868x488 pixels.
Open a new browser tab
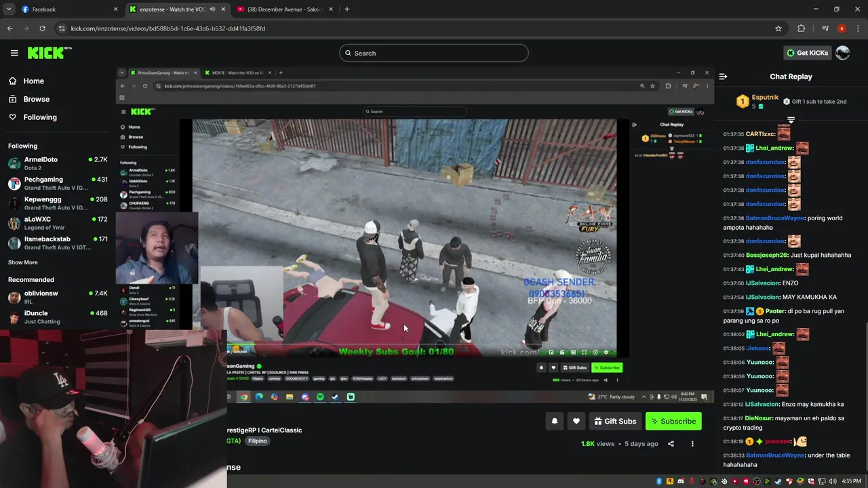[347, 9]
